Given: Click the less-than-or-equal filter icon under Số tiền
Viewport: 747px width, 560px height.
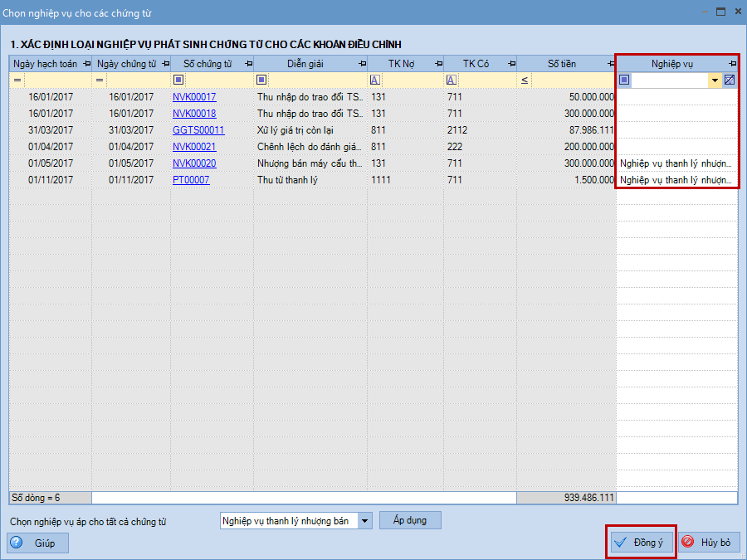Looking at the screenshot, I should point(524,80).
